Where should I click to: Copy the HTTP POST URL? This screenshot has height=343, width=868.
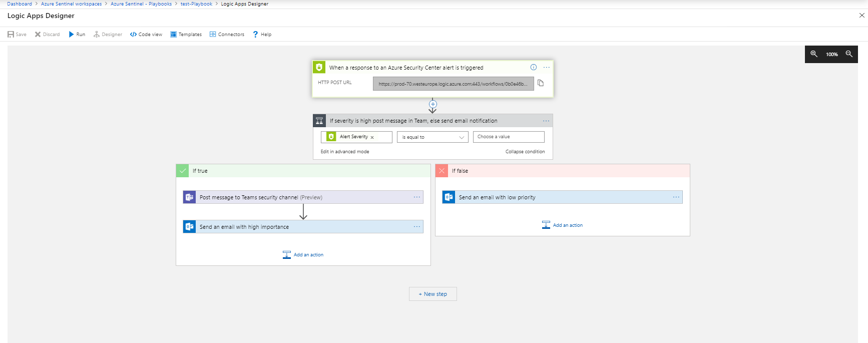pyautogui.click(x=541, y=83)
